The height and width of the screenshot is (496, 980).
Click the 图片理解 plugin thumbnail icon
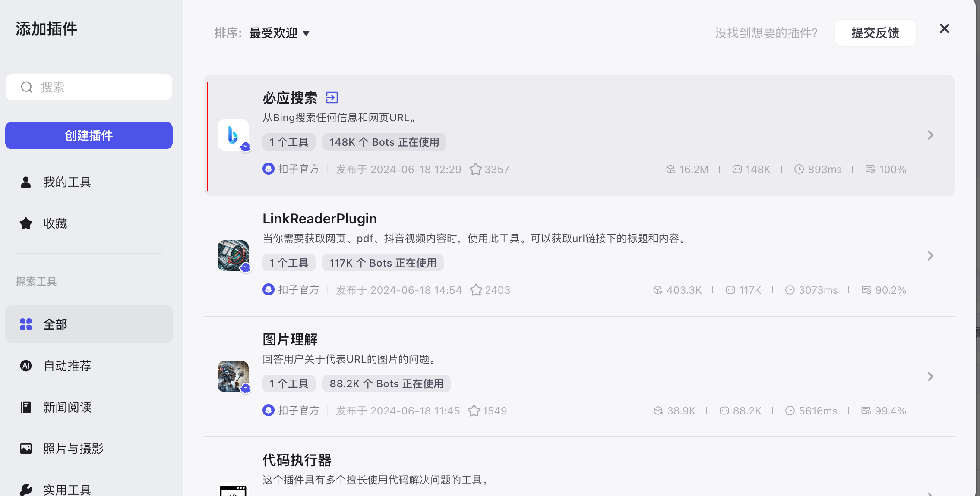pyautogui.click(x=233, y=377)
